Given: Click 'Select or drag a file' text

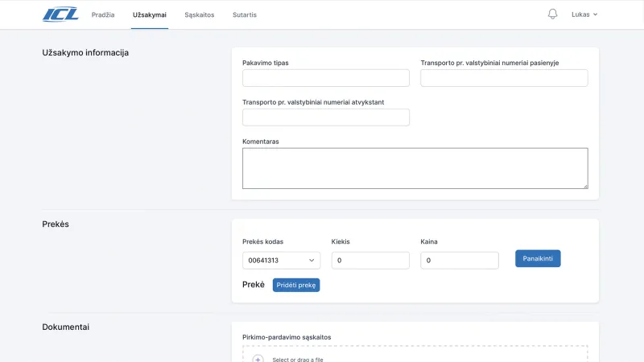Looking at the screenshot, I should [x=298, y=360].
